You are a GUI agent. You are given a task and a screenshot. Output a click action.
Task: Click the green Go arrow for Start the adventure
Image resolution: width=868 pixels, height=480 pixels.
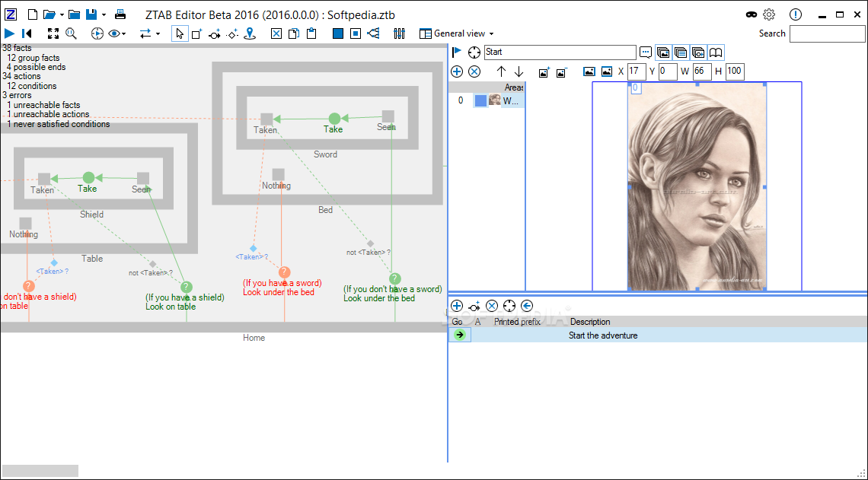[x=460, y=335]
